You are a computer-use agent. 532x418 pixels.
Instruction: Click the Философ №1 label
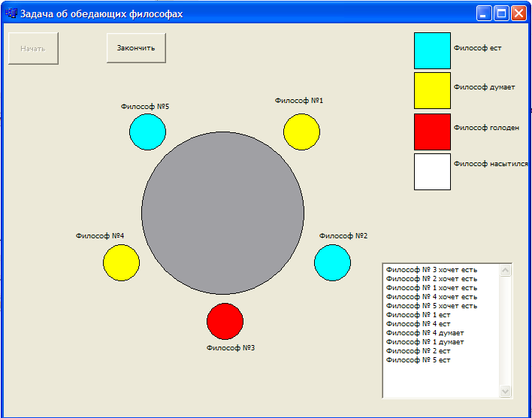pos(299,101)
